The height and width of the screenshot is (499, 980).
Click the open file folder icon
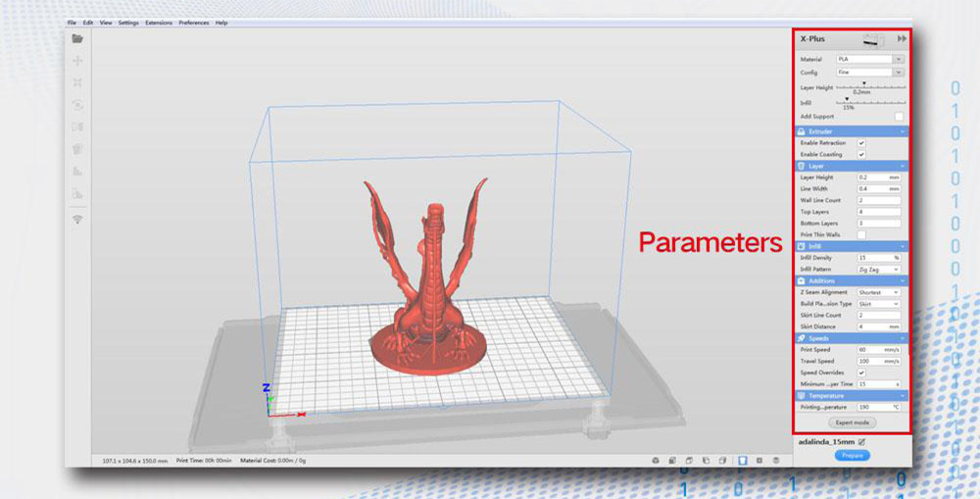[x=77, y=39]
